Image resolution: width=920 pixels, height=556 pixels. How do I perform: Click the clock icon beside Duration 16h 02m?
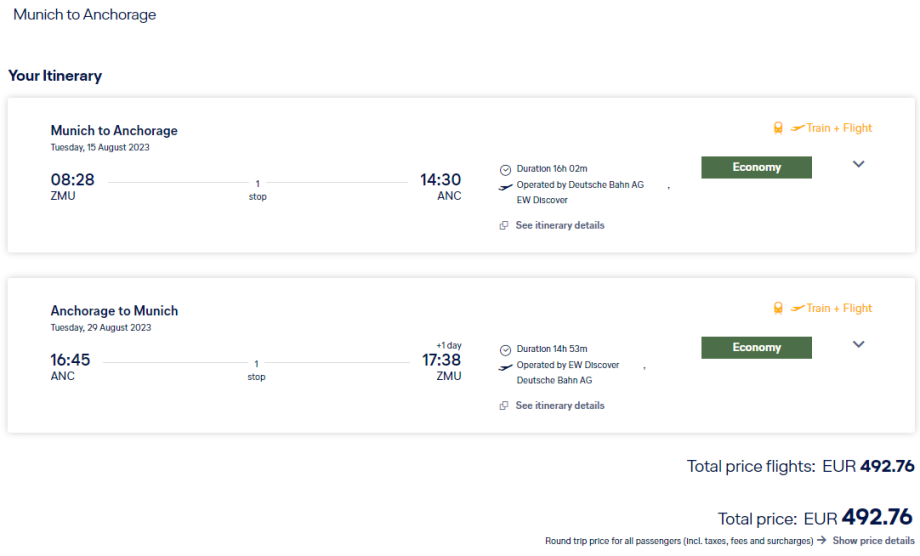[x=505, y=169]
